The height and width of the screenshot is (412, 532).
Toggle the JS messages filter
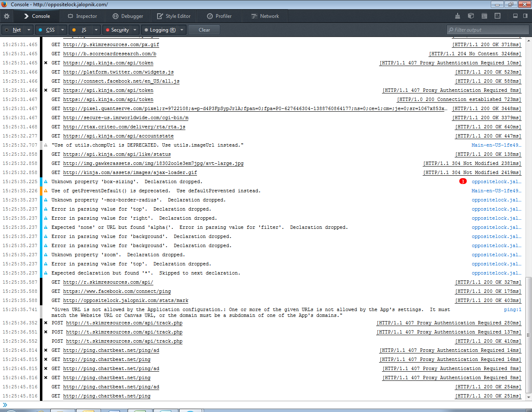click(80, 30)
